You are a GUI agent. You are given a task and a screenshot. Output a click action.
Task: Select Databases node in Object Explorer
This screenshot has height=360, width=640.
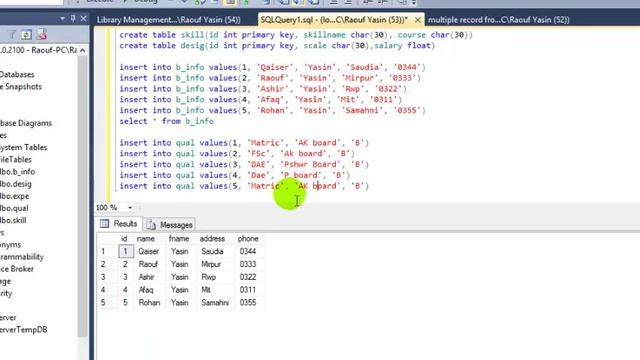tap(17, 75)
